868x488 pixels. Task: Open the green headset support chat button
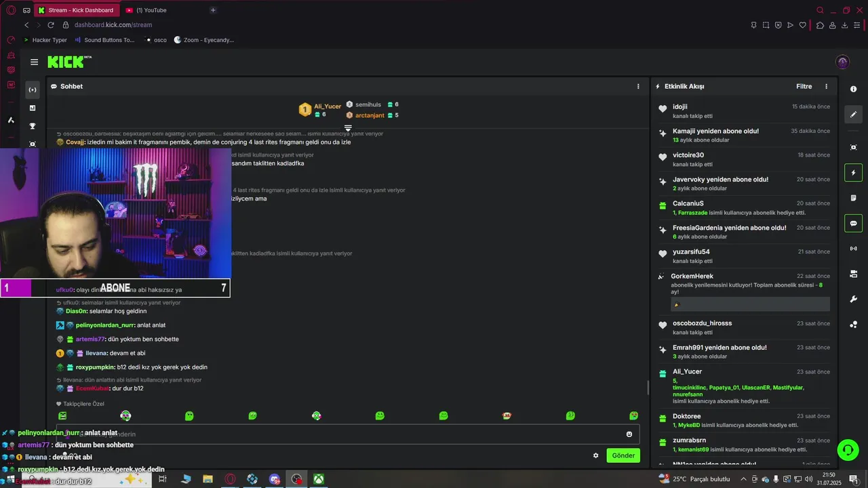click(847, 449)
